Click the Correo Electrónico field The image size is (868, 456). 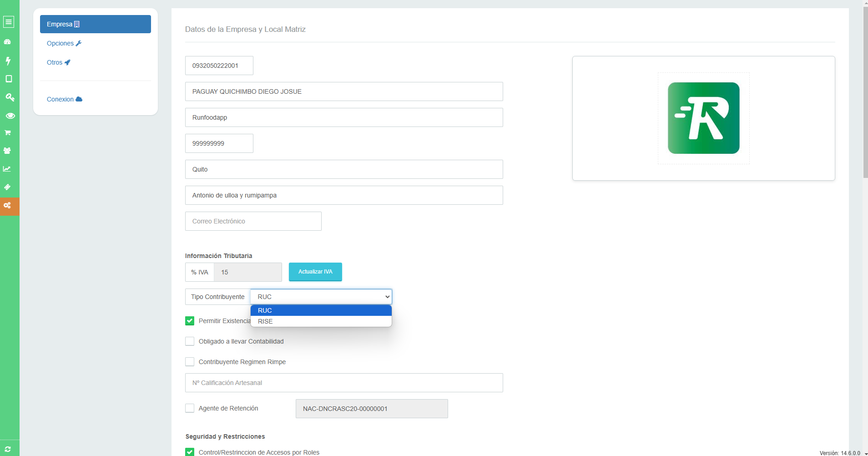point(253,221)
